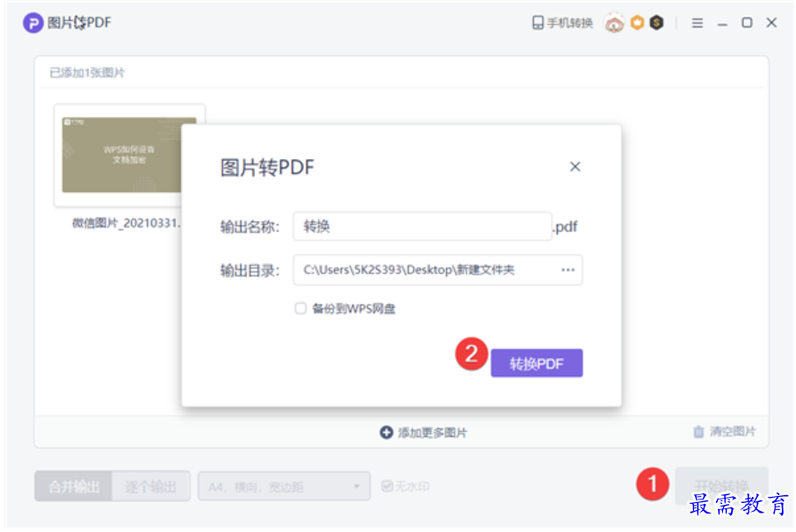Screen dimensions: 796x532
Task: Select the added image thumbnail
Action: point(129,155)
